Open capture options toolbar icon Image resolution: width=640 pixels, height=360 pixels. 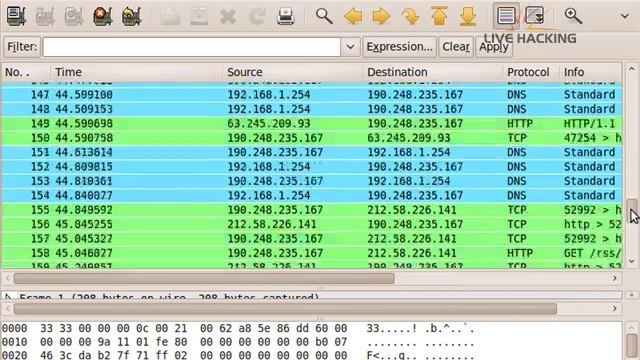45,16
